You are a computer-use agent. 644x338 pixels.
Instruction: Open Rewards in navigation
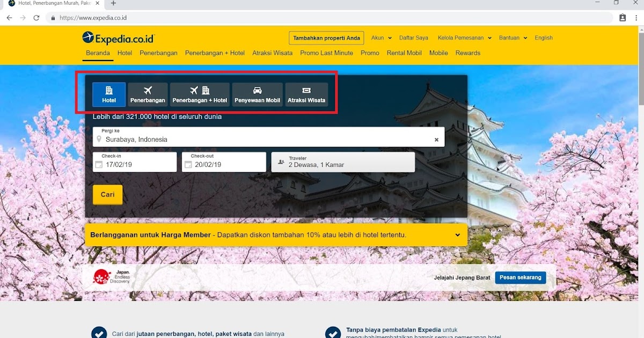point(468,53)
